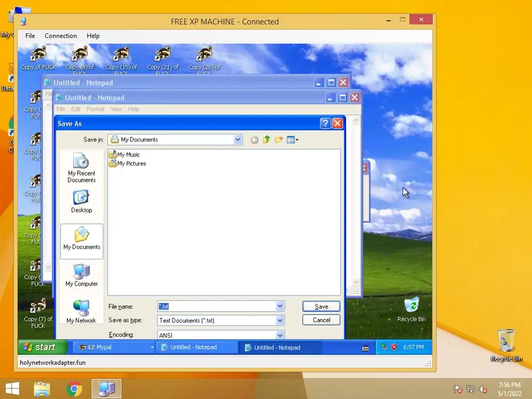Select the Windows 8 desktop Recycle Bin

506,345
